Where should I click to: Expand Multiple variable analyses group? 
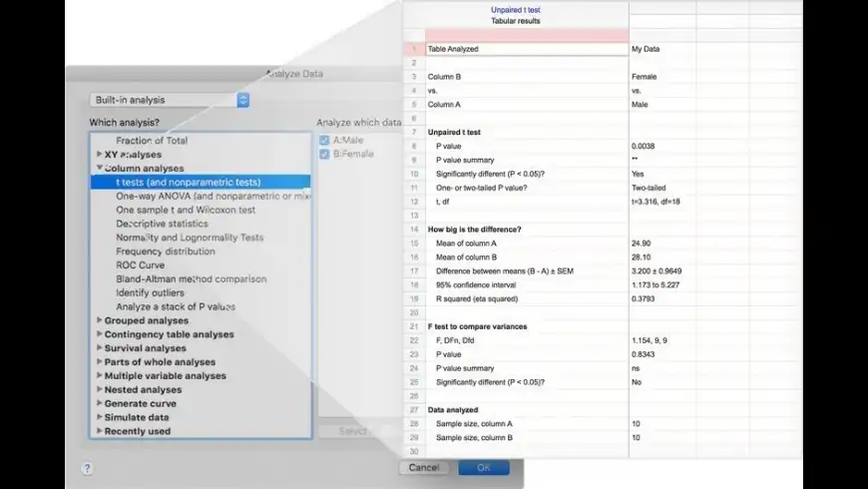pos(99,375)
